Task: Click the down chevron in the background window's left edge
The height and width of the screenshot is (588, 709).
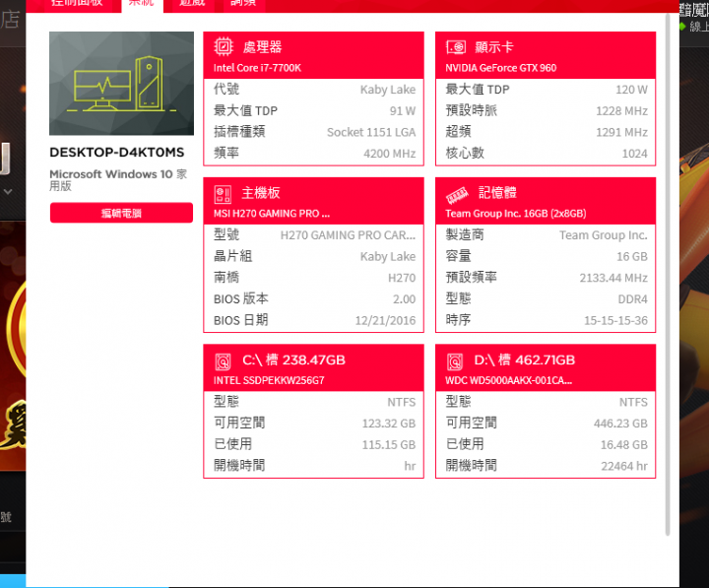Action: pyautogui.click(x=8, y=192)
